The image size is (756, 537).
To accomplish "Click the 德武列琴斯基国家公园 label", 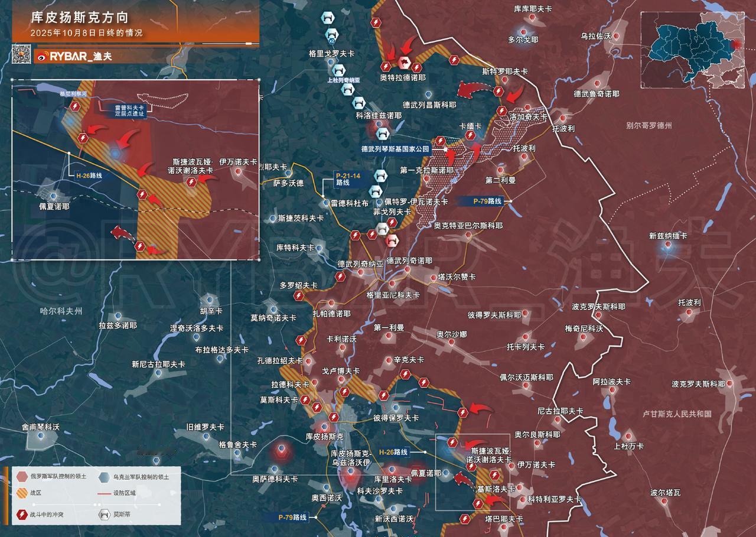I will pos(396,149).
